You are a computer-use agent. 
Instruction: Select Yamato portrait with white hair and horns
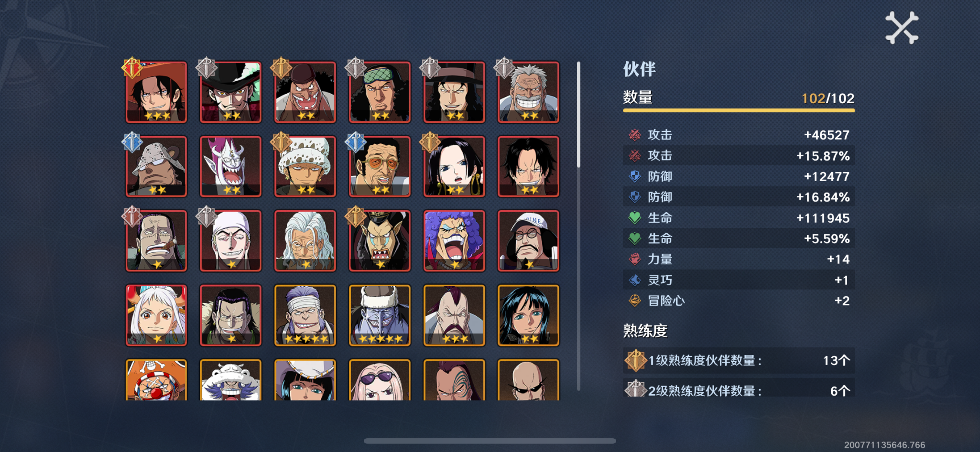click(156, 315)
